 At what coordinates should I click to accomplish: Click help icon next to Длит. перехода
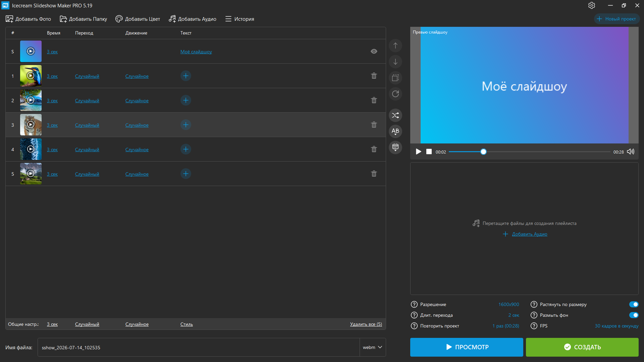[x=414, y=315]
